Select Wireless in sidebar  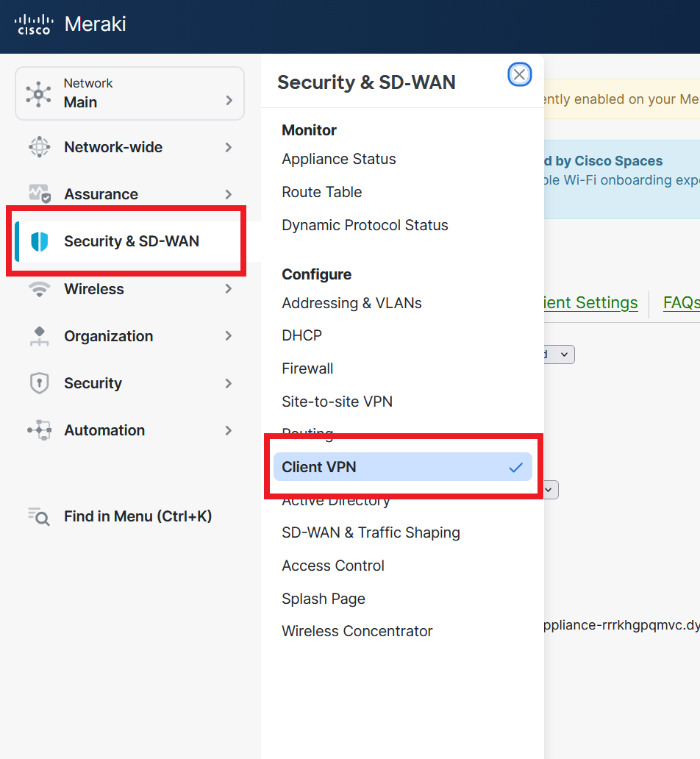point(129,289)
